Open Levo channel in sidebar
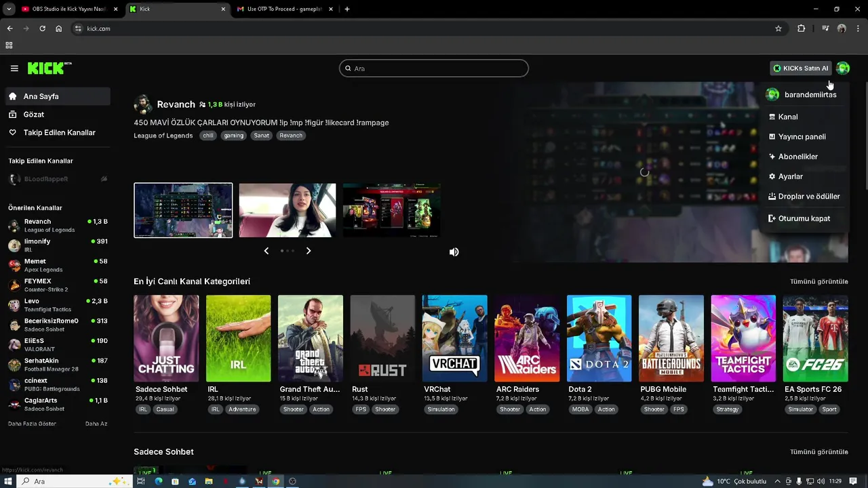 tap(58, 304)
